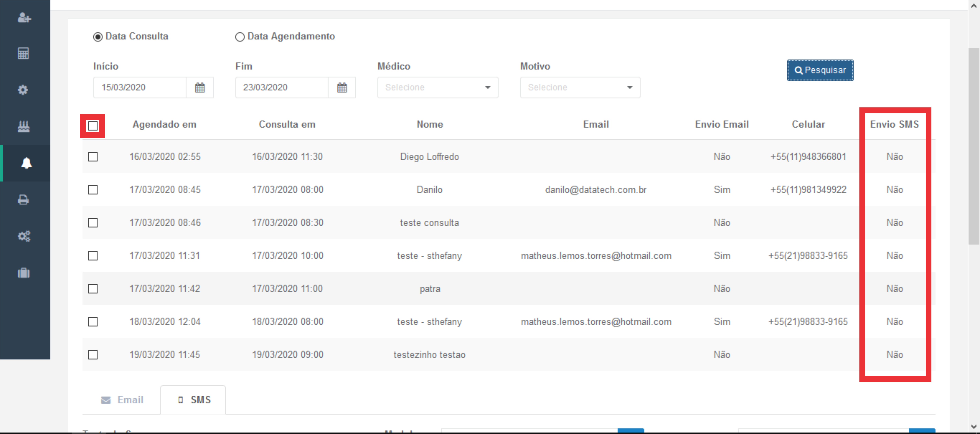Click the printer sidebar icon
Screen dimensions: 980x434
[24, 199]
